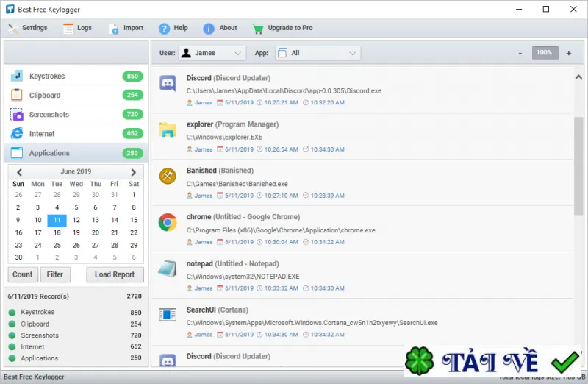Click the application list vertical scrollbar
Image resolution: width=588 pixels, height=384 pixels.
tap(578, 166)
